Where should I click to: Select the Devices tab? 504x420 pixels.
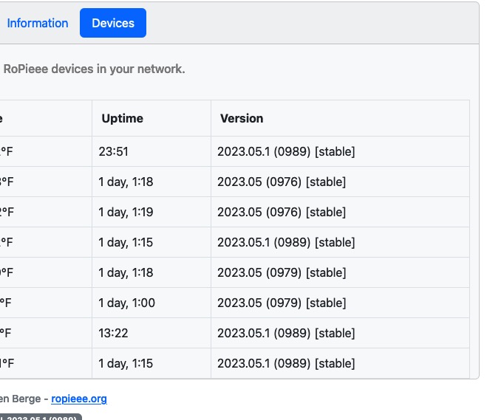click(x=113, y=23)
